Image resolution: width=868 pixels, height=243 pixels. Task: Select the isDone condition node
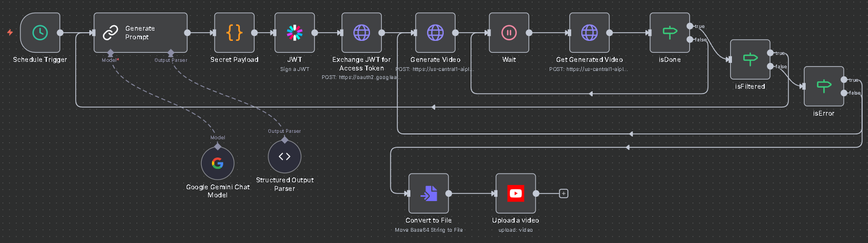click(x=670, y=33)
